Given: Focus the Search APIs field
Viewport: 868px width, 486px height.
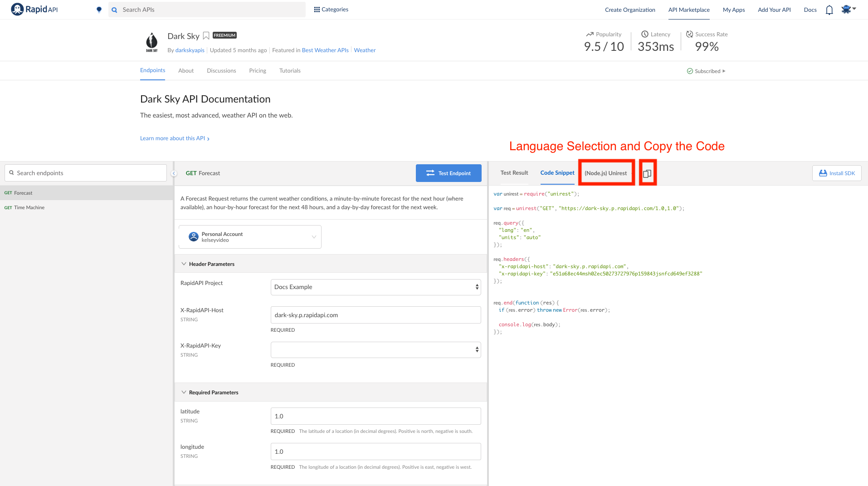Looking at the screenshot, I should pyautogui.click(x=207, y=10).
